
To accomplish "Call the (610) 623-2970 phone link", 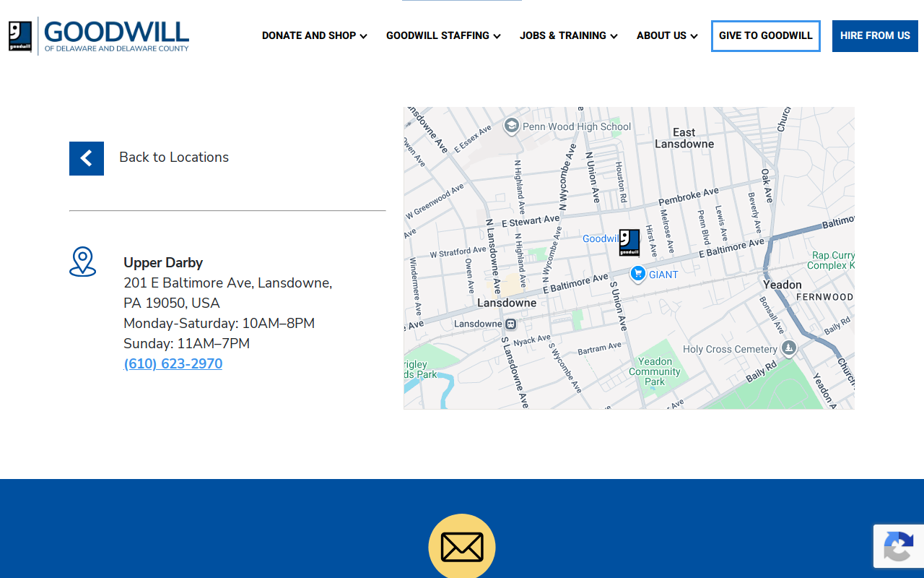I will click(173, 364).
